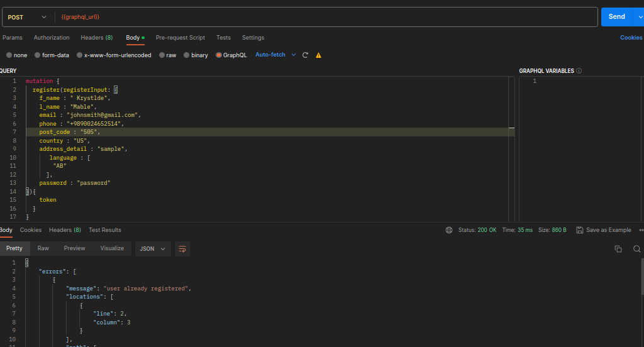Click the f_name " Krystlde" line

pyautogui.click(x=75, y=97)
